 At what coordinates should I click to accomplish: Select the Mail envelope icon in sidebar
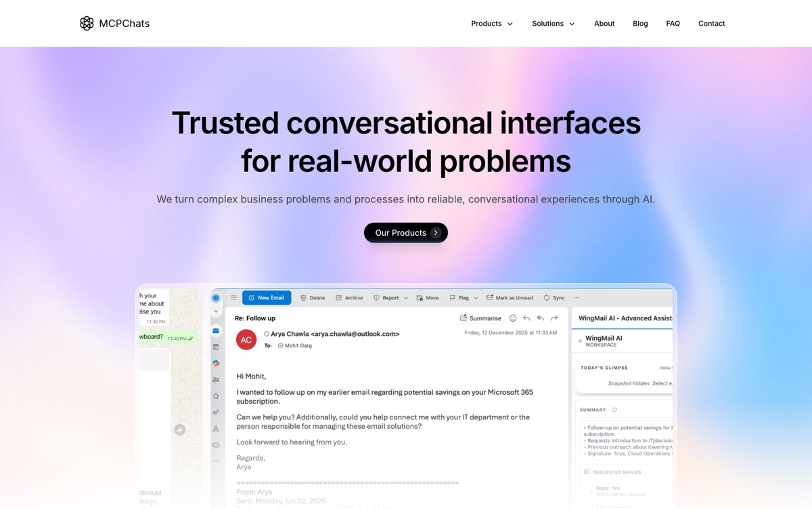click(x=216, y=331)
